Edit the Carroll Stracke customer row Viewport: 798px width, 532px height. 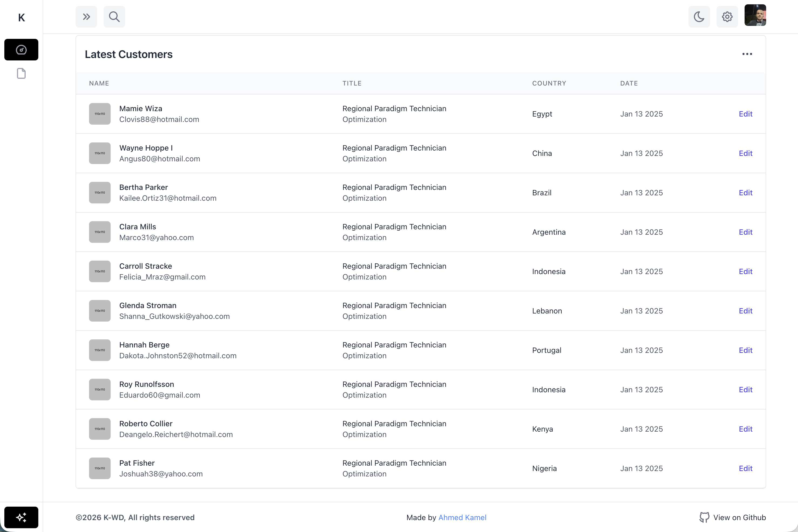[x=745, y=271]
